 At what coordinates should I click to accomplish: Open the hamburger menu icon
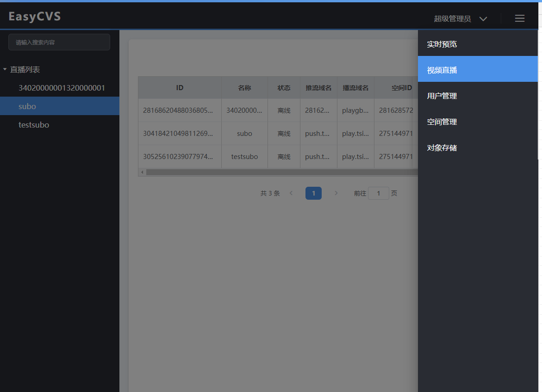click(519, 18)
